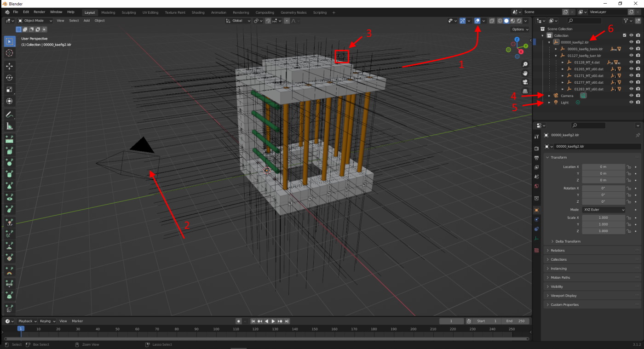Screen dimensions: 644x349
Task: Toggle Location X lock icon
Action: pos(629,167)
